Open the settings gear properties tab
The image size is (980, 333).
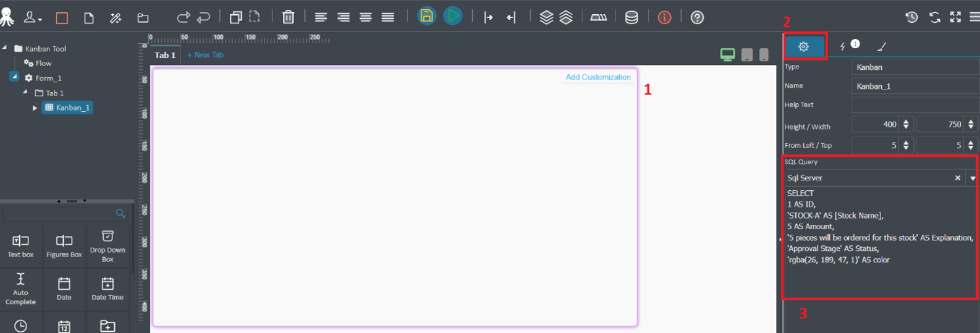click(x=803, y=46)
